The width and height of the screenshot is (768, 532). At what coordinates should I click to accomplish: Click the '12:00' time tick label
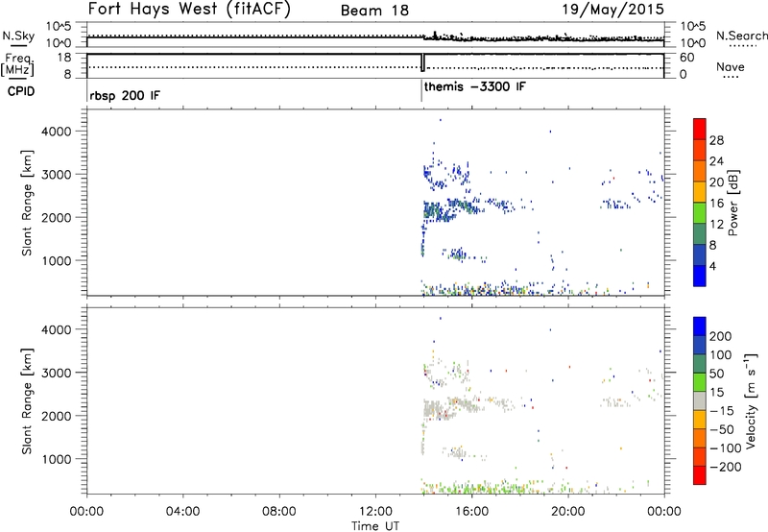click(375, 512)
